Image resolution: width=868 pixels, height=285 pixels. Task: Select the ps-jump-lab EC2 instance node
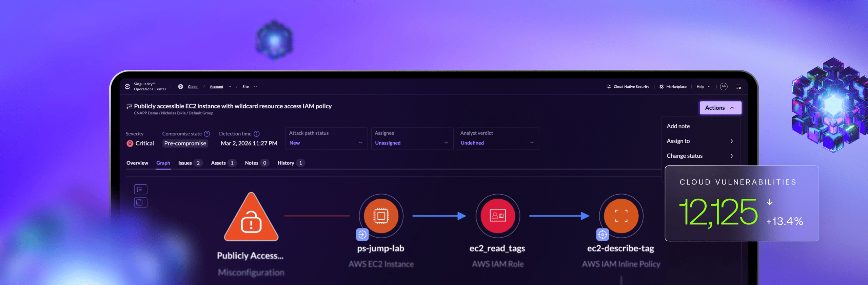point(381,216)
